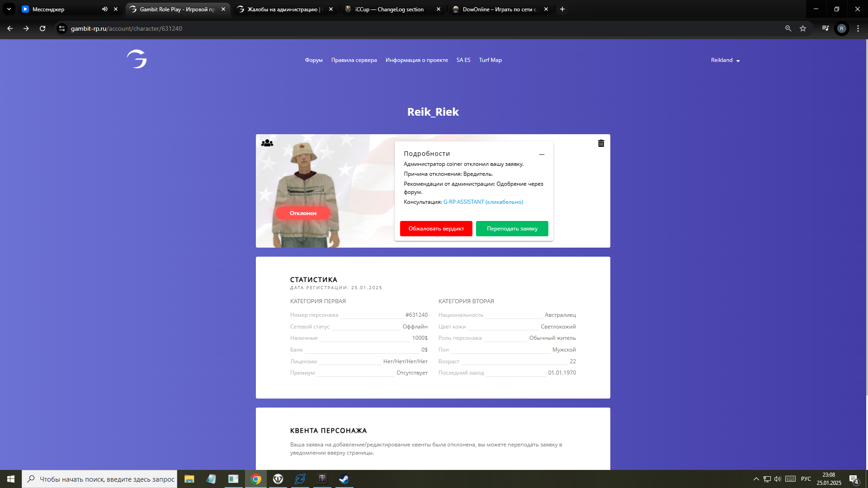Click the Переподать заявку button
Screen dimensions: 868x488
(x=512, y=229)
